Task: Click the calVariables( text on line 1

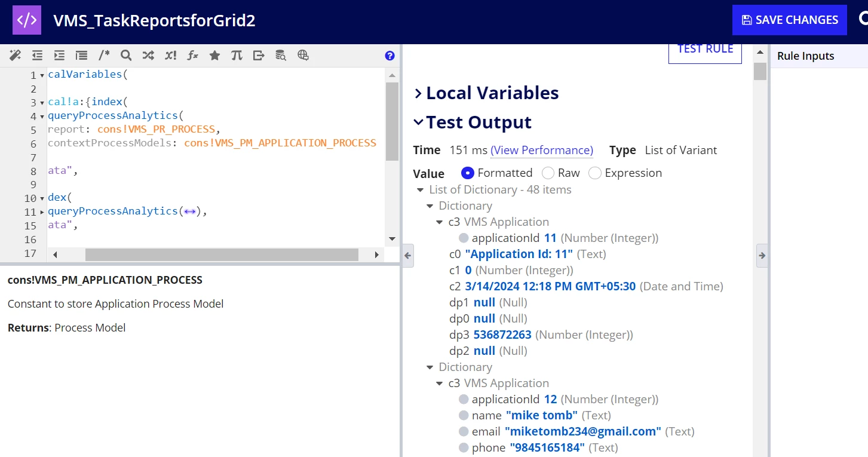Action: (x=88, y=75)
